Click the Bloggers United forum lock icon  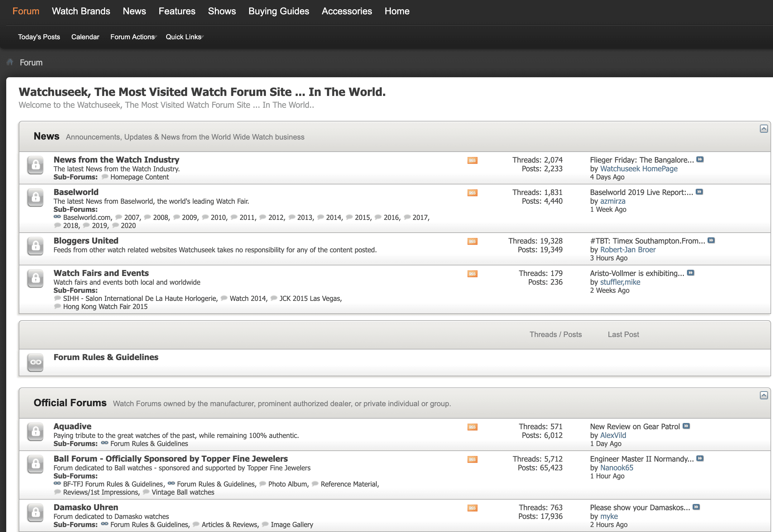(x=35, y=246)
